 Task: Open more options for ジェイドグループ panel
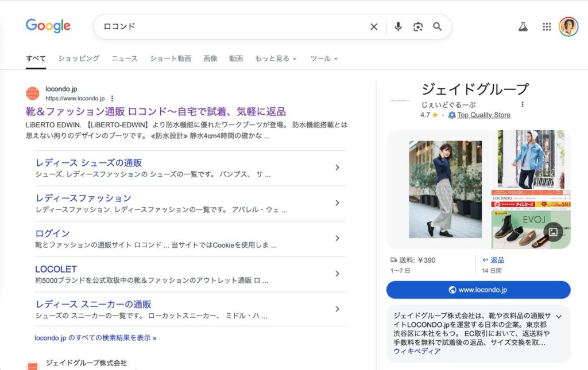point(523,104)
